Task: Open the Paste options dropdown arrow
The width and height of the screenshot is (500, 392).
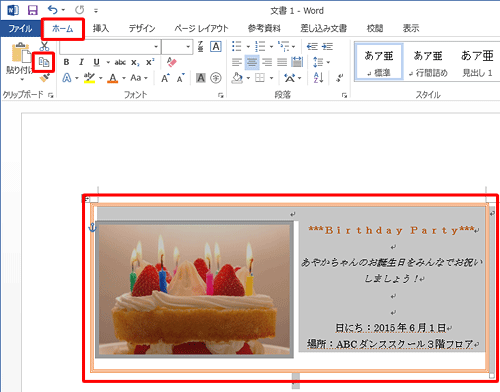Action: (x=22, y=79)
